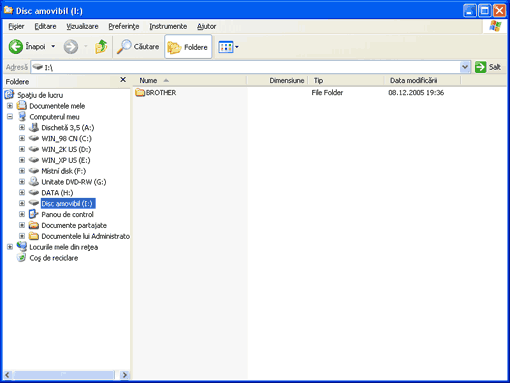Click the Windows flag logo icon
The image size is (510, 383).
[x=495, y=26]
